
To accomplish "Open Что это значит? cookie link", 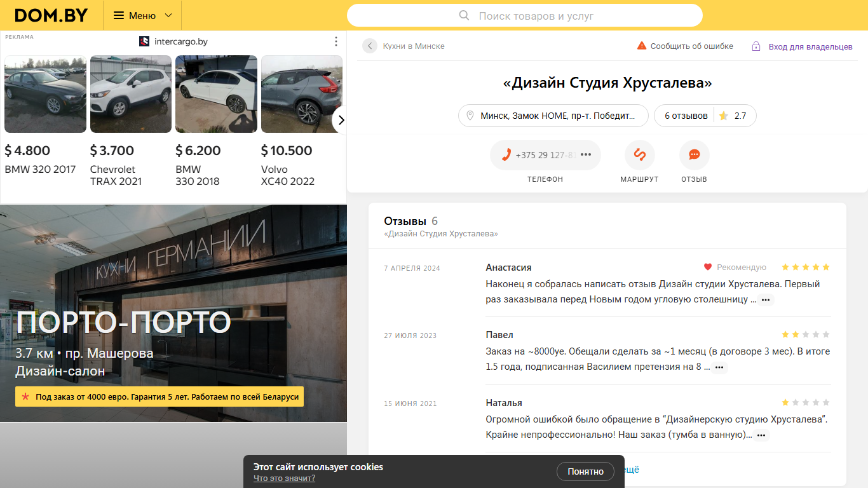I will click(284, 478).
